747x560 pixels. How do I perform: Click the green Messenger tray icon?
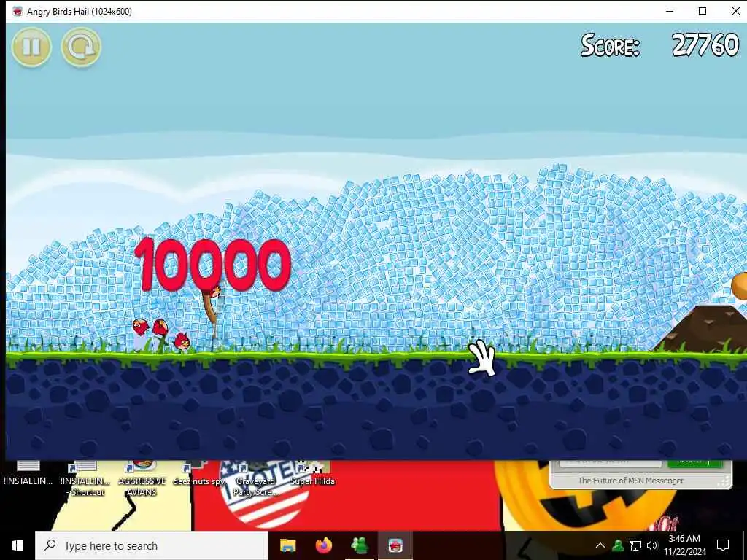pos(618,545)
